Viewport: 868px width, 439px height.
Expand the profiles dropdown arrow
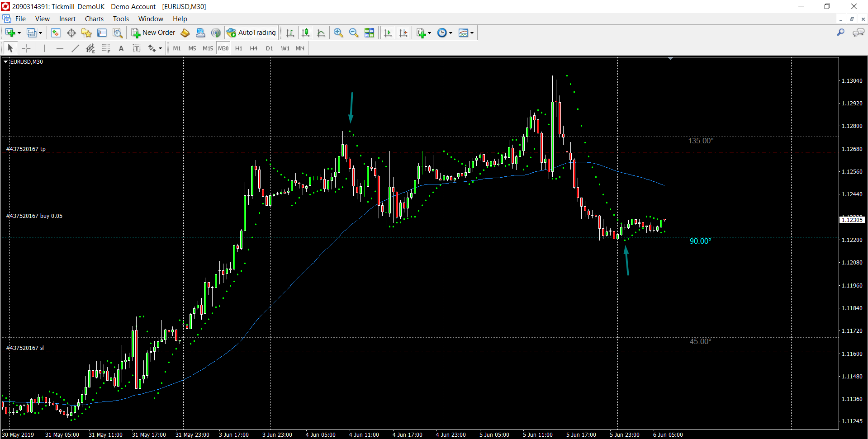coord(40,33)
